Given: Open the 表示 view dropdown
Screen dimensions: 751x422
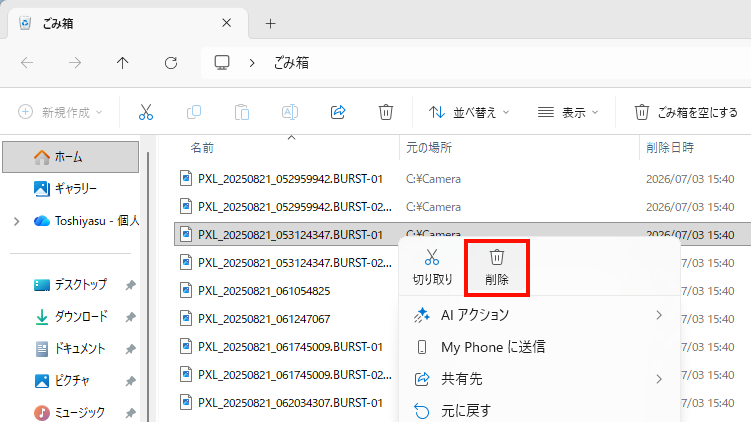Looking at the screenshot, I should [x=568, y=112].
